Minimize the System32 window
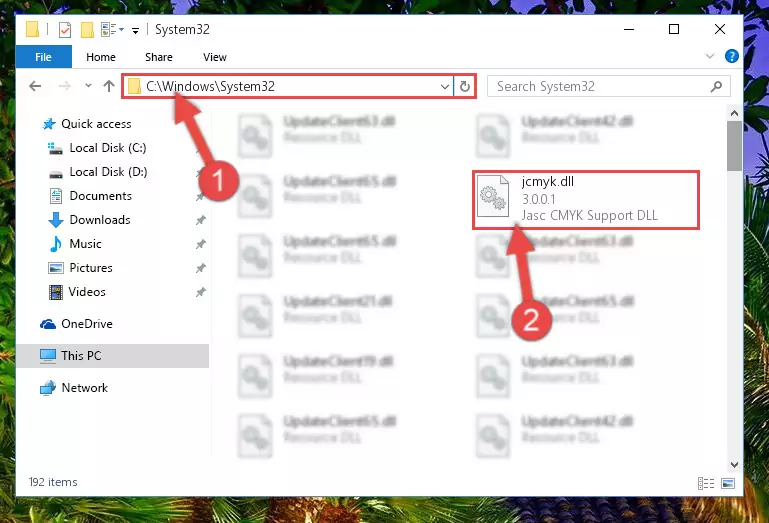Viewport: 769px width, 523px height. tap(629, 29)
